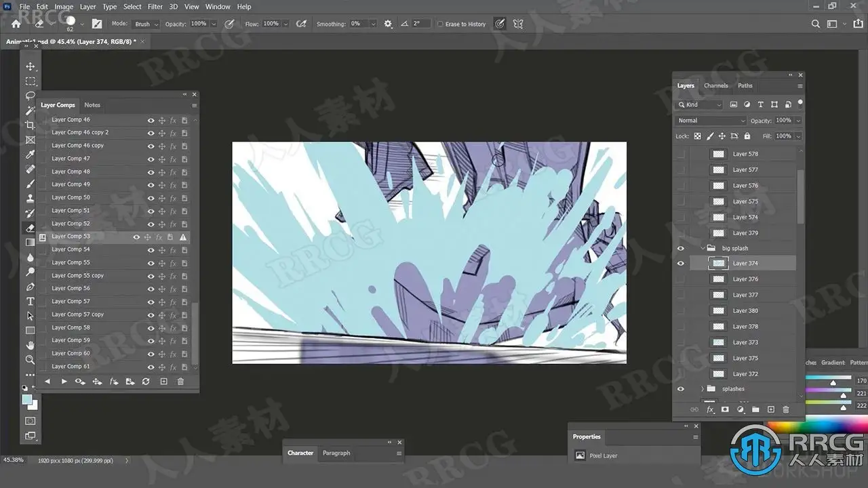This screenshot has height=488, width=868.
Task: Create new layer comp icon
Action: coord(163,382)
